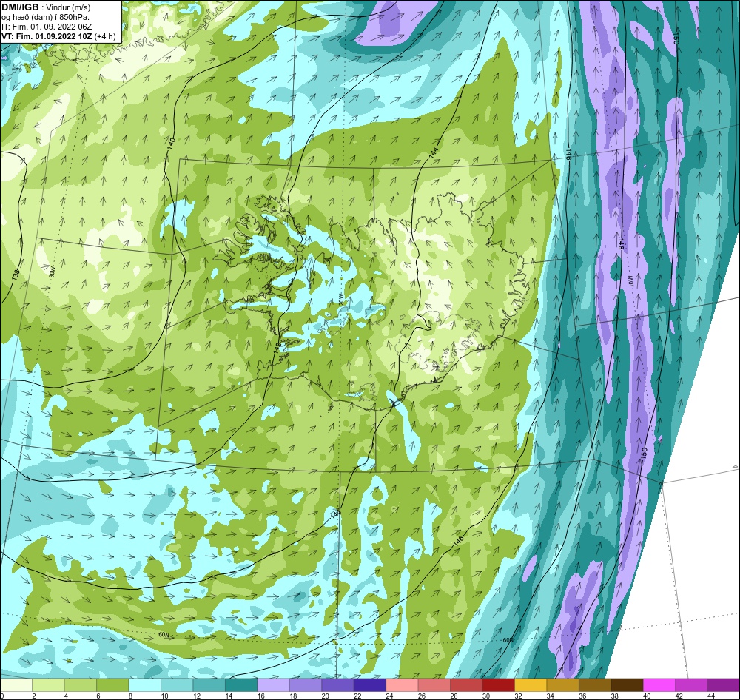Click the 150 contour label near the map's top edge

pos(676,40)
